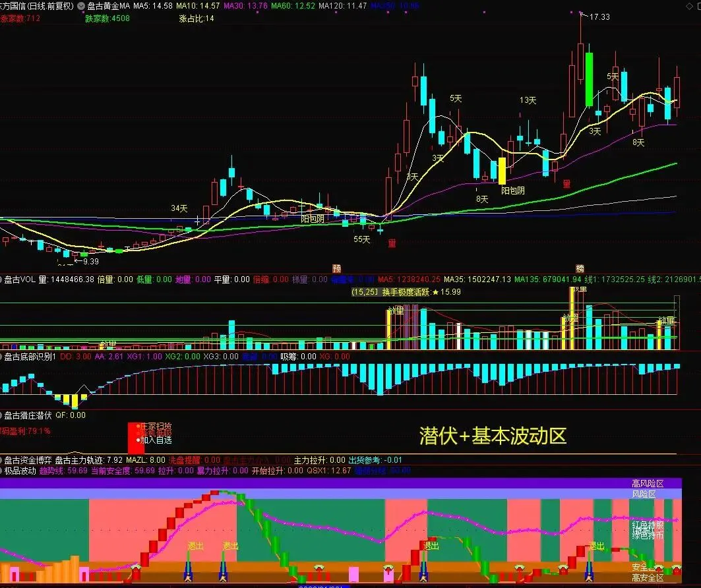Select the yellow highlighted candlestick

502,171
